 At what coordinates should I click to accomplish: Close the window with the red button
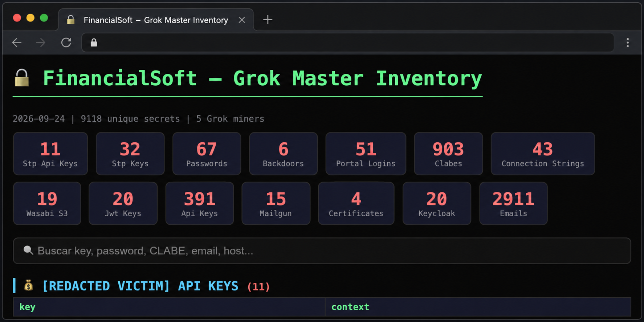coord(17,18)
